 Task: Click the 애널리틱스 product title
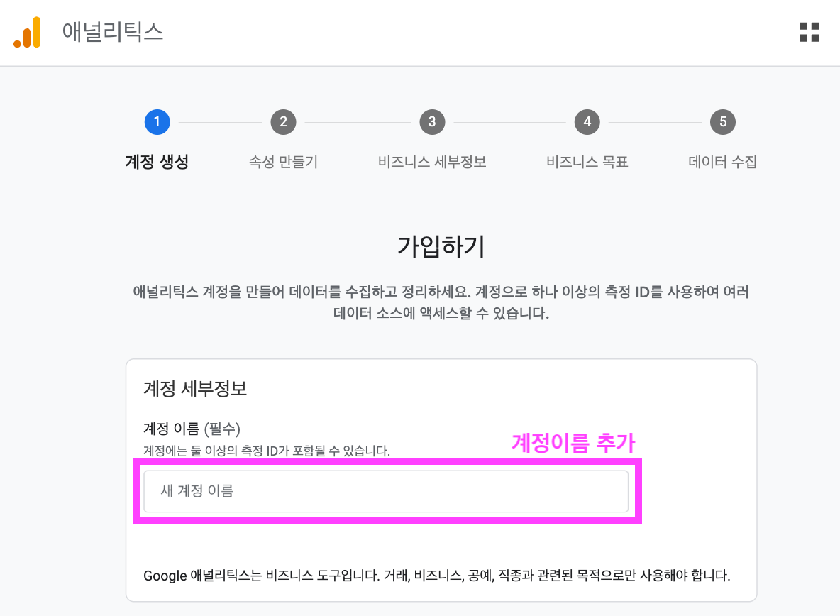pos(113,32)
